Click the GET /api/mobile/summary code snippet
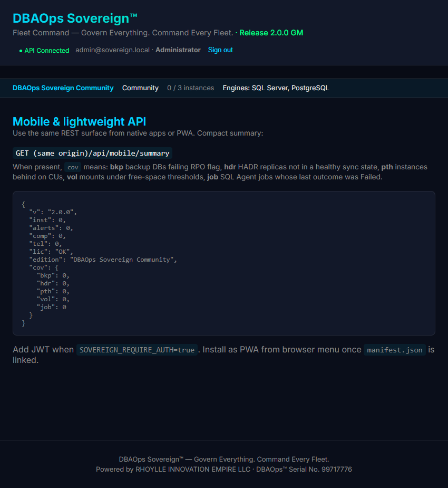Image resolution: width=448 pixels, height=488 pixels. [92, 153]
